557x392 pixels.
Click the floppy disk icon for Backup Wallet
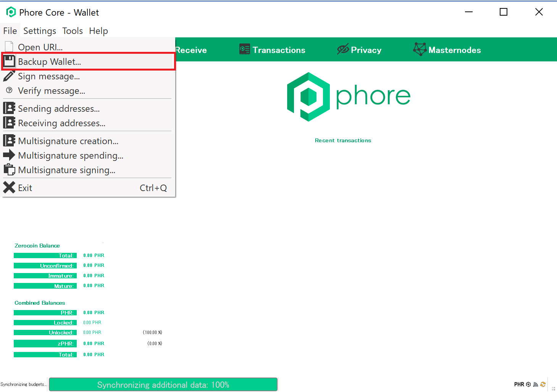pyautogui.click(x=9, y=61)
